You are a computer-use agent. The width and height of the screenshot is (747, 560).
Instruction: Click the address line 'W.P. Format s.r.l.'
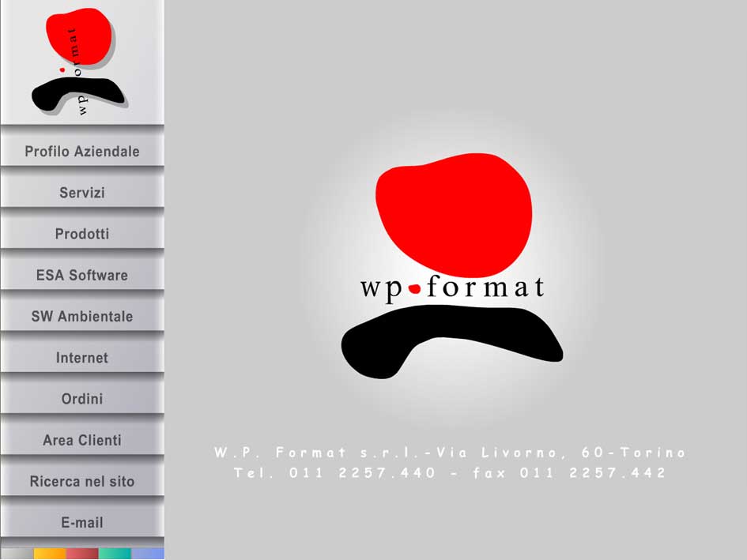click(x=450, y=453)
